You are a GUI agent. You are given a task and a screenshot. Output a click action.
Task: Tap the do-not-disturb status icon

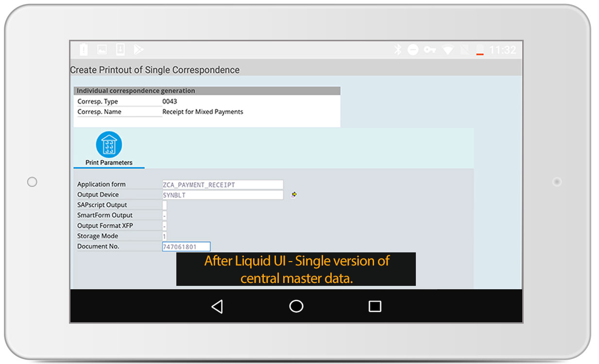click(x=413, y=50)
